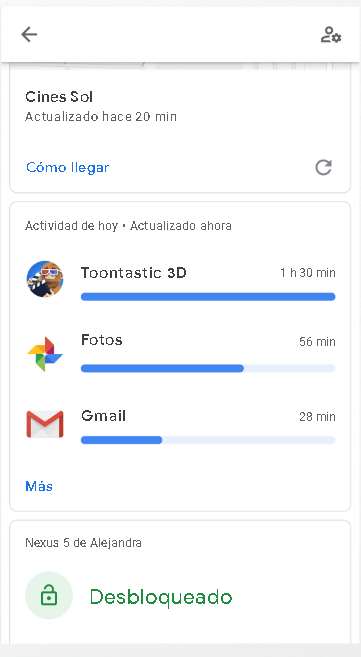
Task: Refresh the Cines Sol location
Action: coord(323,167)
